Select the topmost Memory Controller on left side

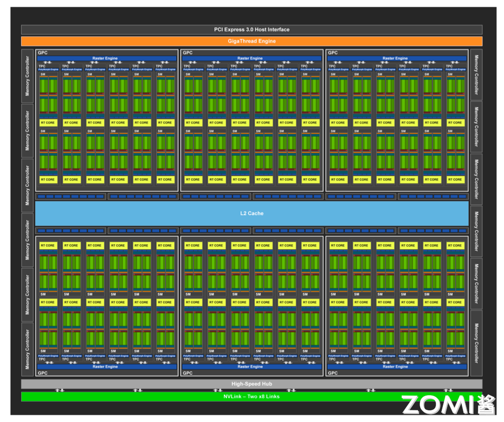tap(27, 76)
